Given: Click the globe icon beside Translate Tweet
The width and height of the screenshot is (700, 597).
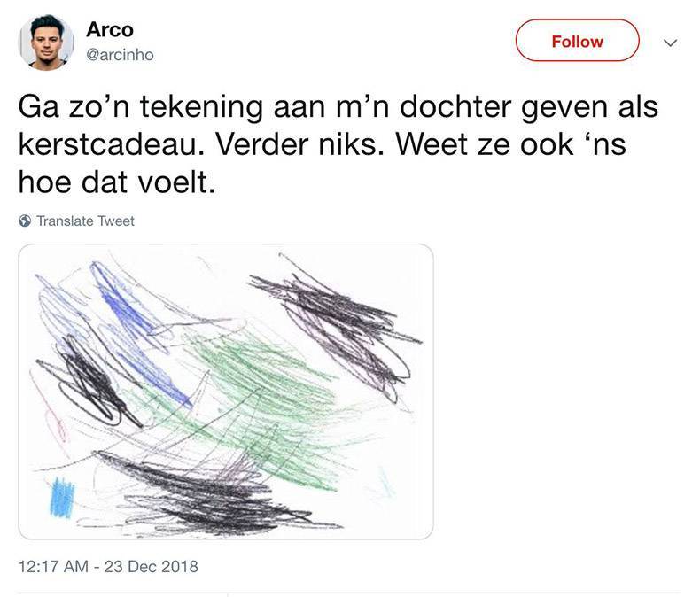Looking at the screenshot, I should click(x=25, y=221).
